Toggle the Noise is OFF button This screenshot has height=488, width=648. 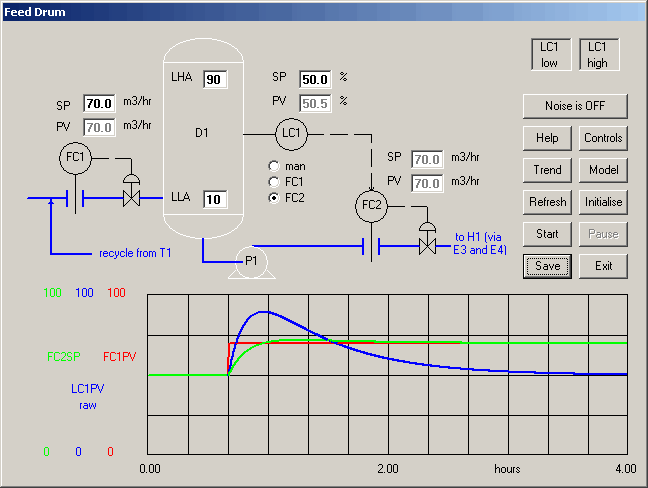574,106
